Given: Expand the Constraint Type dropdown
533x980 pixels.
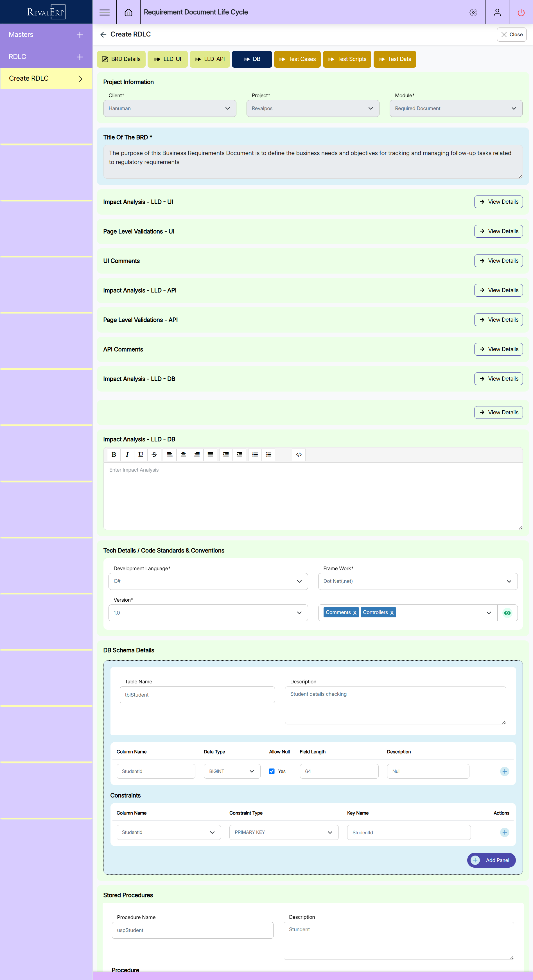Looking at the screenshot, I should 284,832.
